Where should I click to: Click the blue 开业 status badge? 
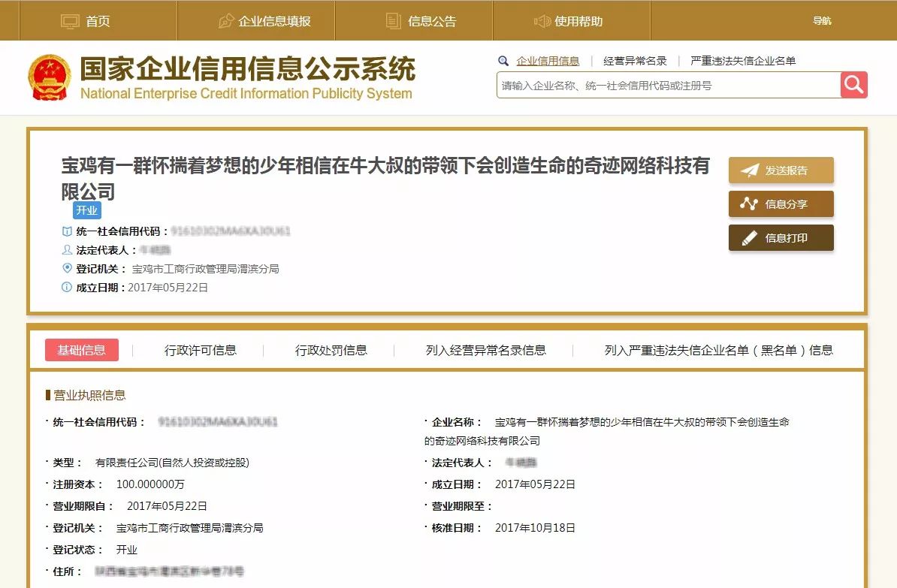[x=87, y=210]
